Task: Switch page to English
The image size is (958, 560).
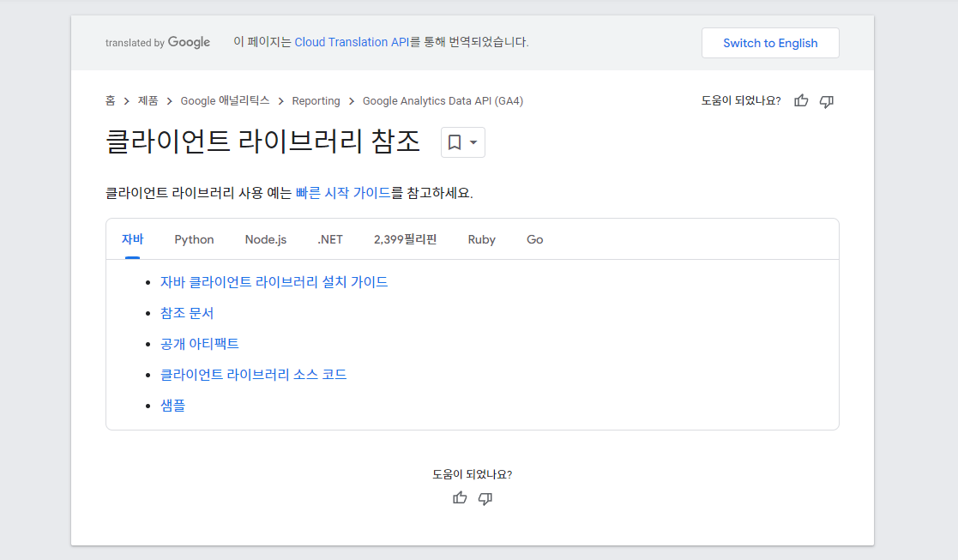Action: [x=770, y=43]
